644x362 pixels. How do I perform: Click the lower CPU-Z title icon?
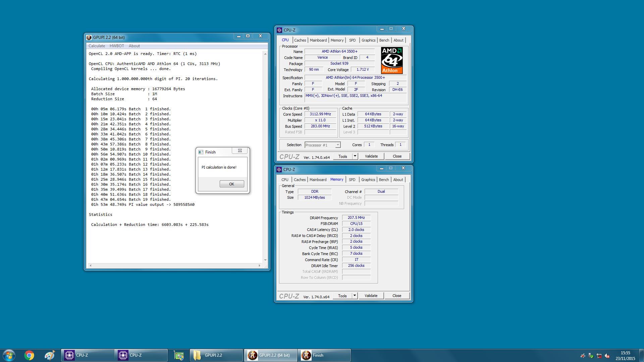279,170
